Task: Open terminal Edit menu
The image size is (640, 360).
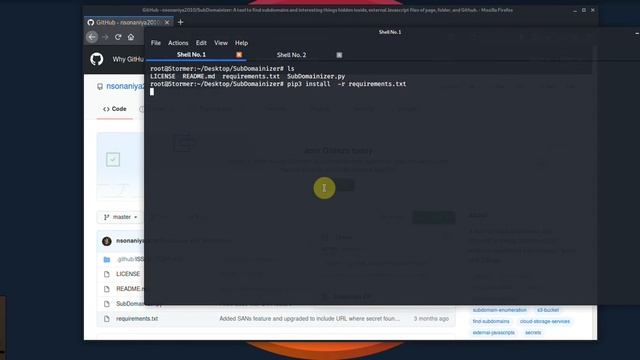Action: pos(201,43)
